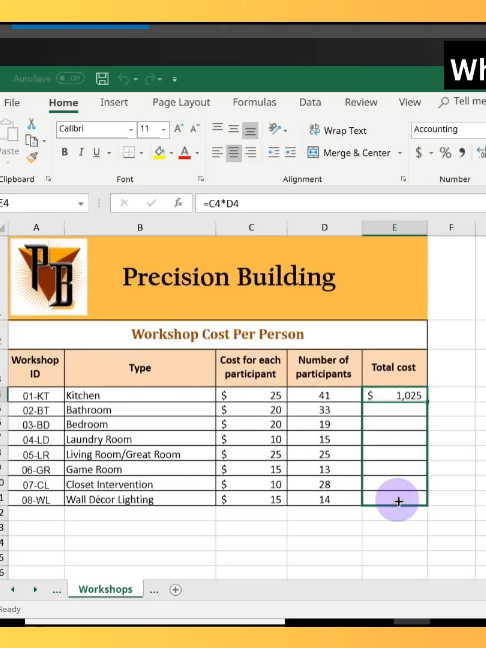Apply the red Font Color
The height and width of the screenshot is (648, 486).
point(185,152)
